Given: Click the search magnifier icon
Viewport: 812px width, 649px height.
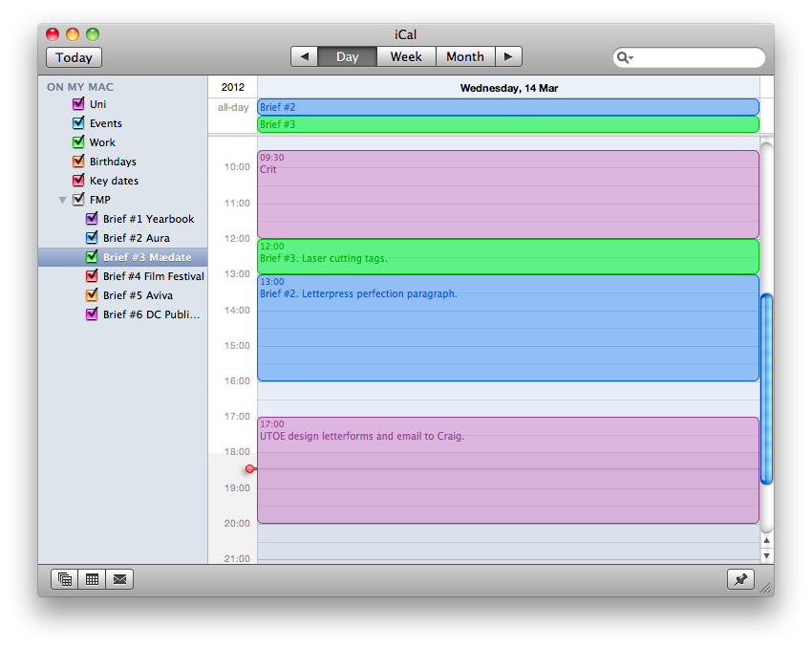Looking at the screenshot, I should [625, 57].
